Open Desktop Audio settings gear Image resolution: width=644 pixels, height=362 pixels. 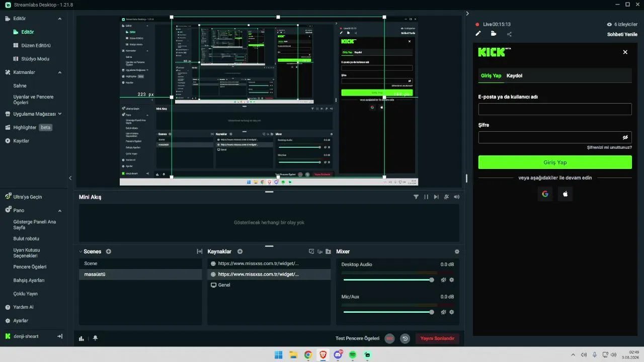452,280
